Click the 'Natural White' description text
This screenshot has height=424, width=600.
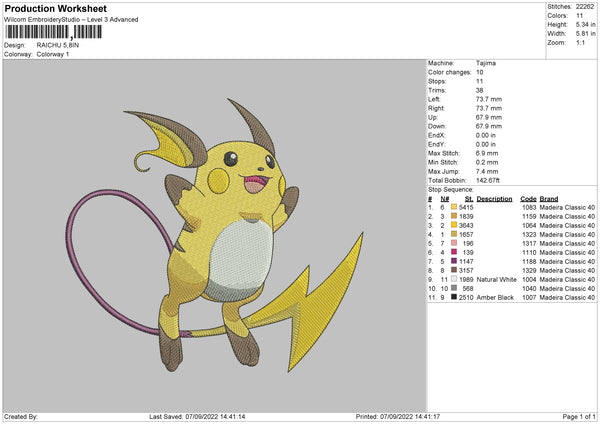click(x=496, y=279)
